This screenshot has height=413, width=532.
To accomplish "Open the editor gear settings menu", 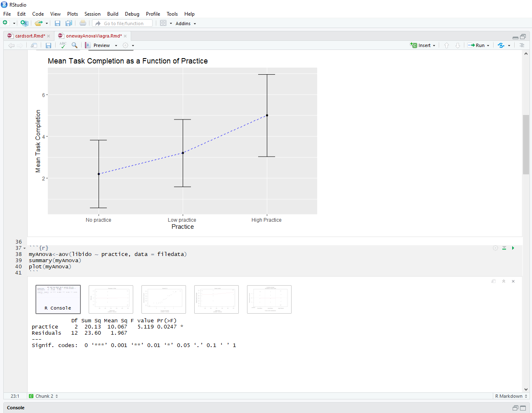I will point(128,45).
